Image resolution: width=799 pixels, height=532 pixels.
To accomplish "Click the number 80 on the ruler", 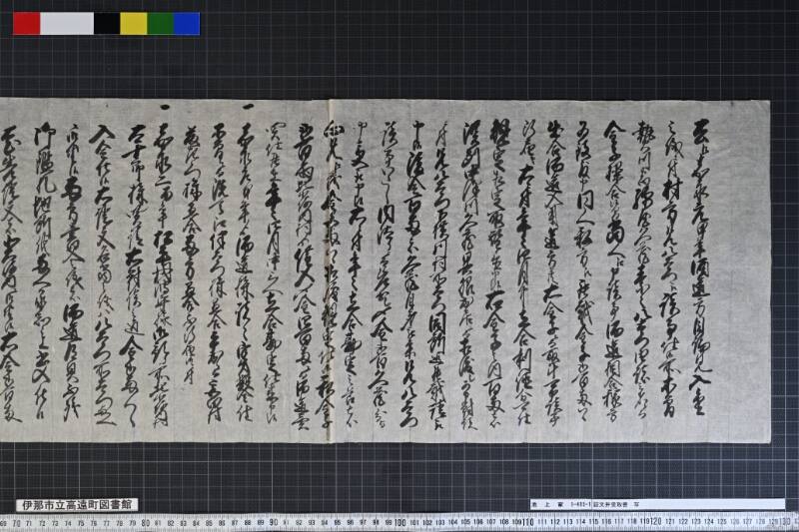I will click(x=145, y=522).
